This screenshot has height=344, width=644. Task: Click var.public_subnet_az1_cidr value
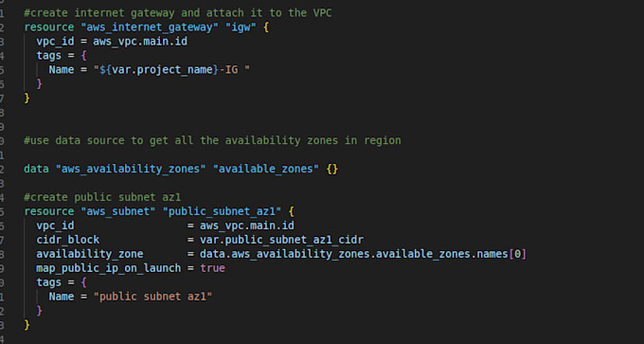282,240
